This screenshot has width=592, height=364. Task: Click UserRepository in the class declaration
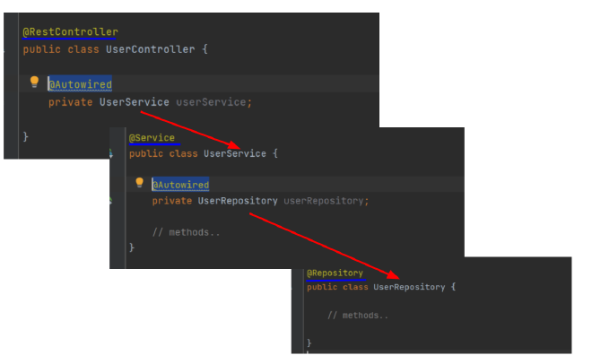point(409,287)
